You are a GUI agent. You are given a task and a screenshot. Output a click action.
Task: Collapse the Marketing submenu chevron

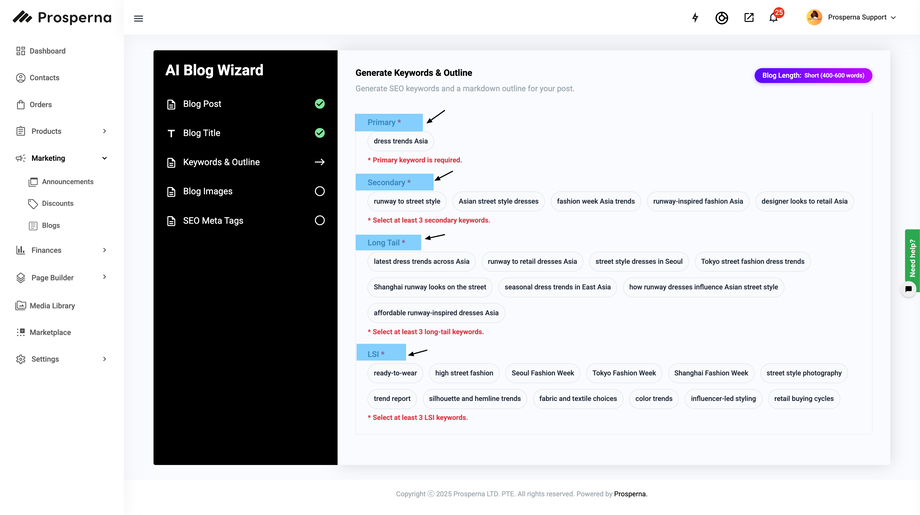(104, 158)
